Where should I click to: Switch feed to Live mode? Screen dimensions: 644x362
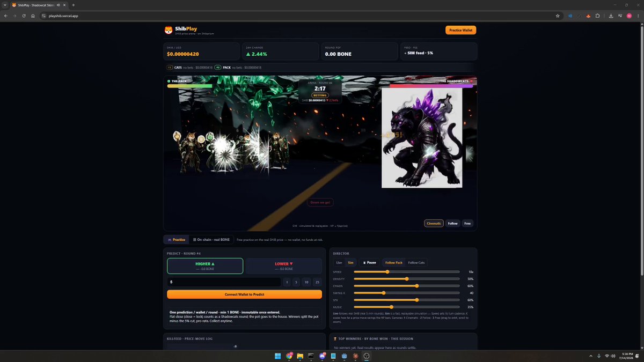click(x=339, y=263)
